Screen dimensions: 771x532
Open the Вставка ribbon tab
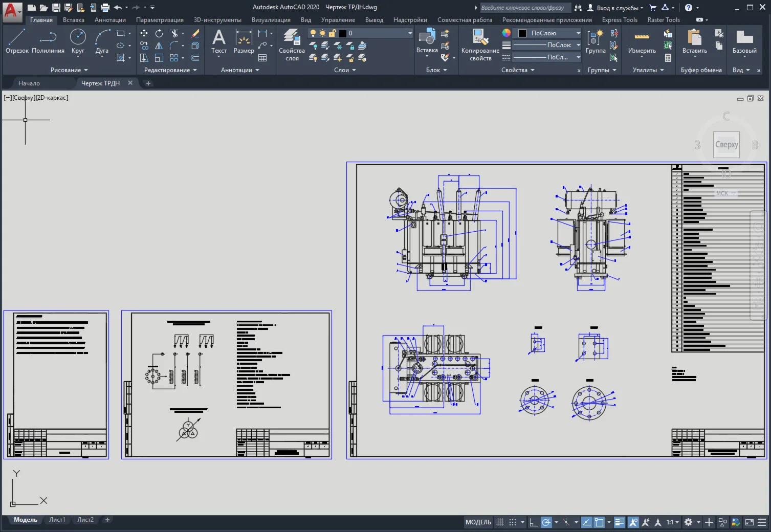click(74, 20)
